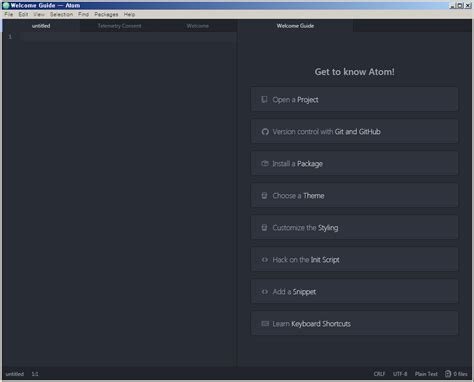
Task: Switch to the untitled tab
Action: tap(41, 26)
